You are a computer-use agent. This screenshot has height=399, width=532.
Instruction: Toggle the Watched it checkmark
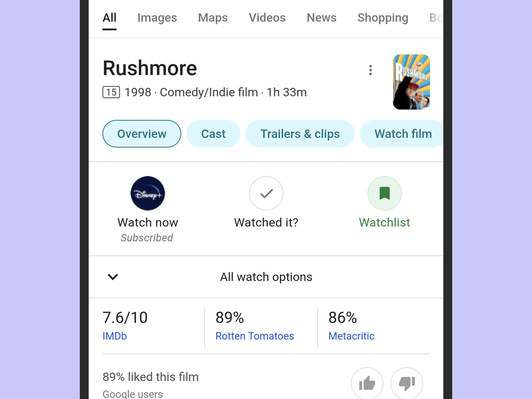click(x=266, y=193)
